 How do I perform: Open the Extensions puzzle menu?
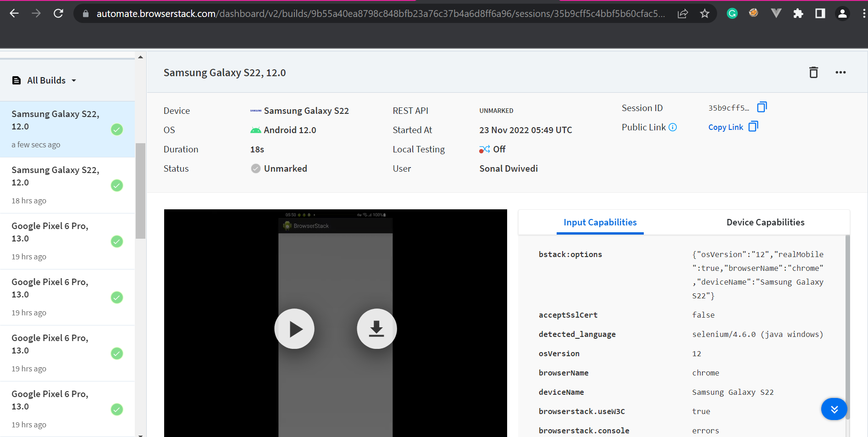[798, 13]
